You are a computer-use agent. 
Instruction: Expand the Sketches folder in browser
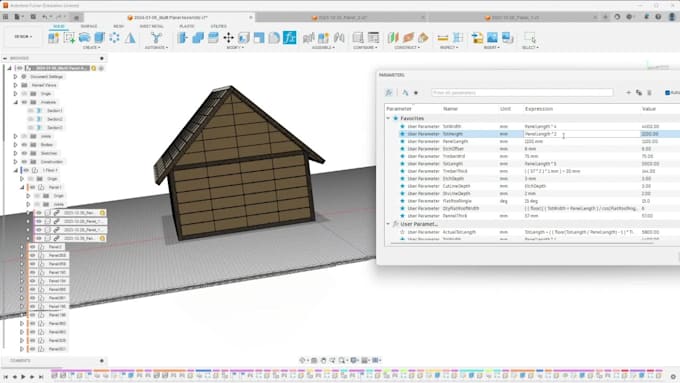tap(16, 153)
